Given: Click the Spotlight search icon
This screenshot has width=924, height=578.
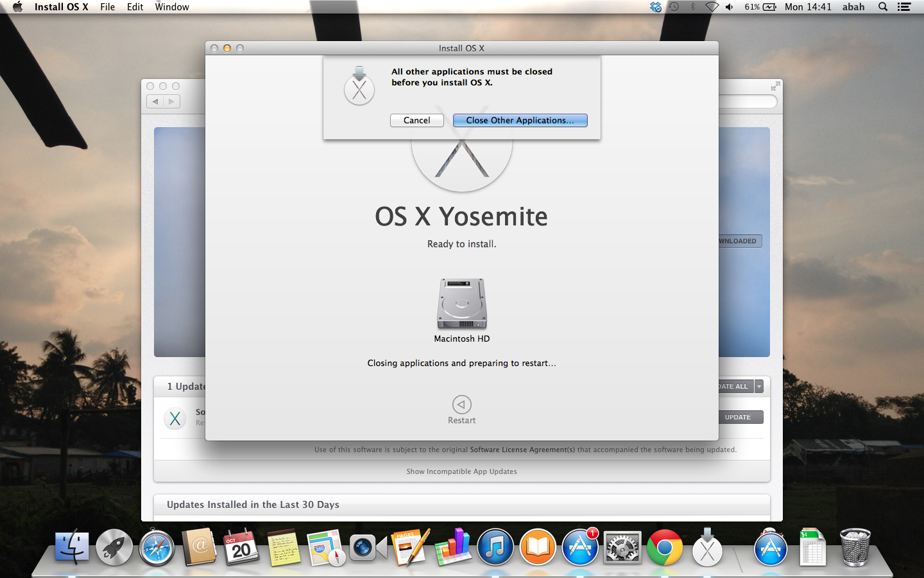Looking at the screenshot, I should [x=883, y=7].
